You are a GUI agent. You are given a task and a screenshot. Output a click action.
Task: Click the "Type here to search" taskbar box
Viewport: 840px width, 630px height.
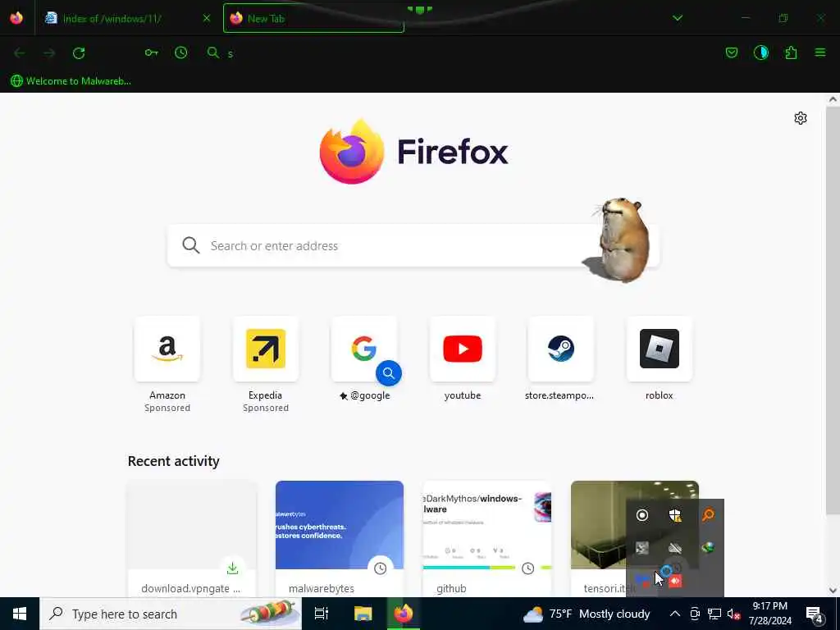[171, 614]
